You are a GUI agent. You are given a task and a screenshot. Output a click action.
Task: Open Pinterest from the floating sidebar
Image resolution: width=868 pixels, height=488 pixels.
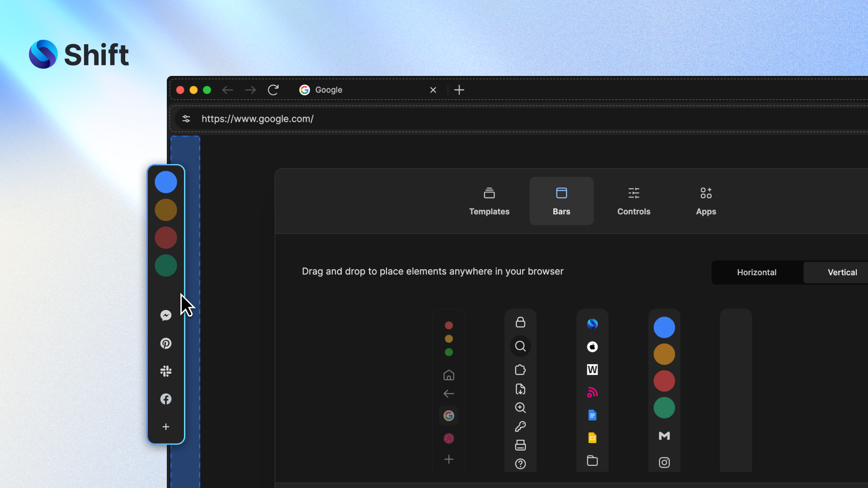(x=166, y=343)
